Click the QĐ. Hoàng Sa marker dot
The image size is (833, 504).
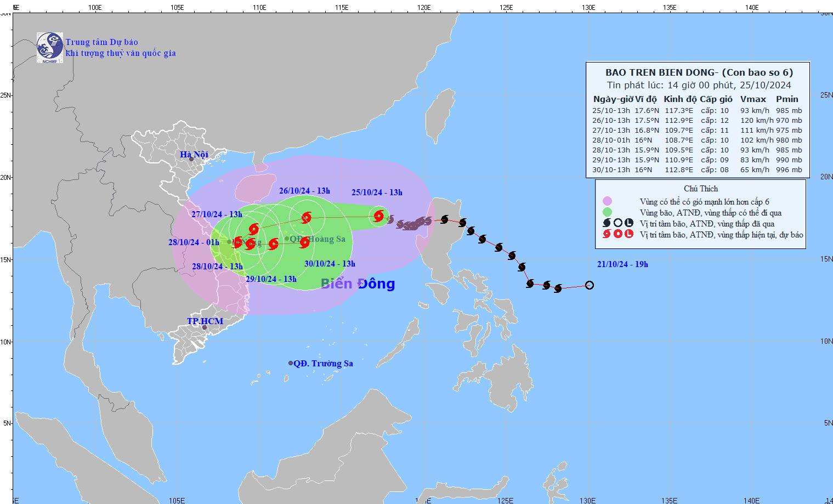[286, 239]
